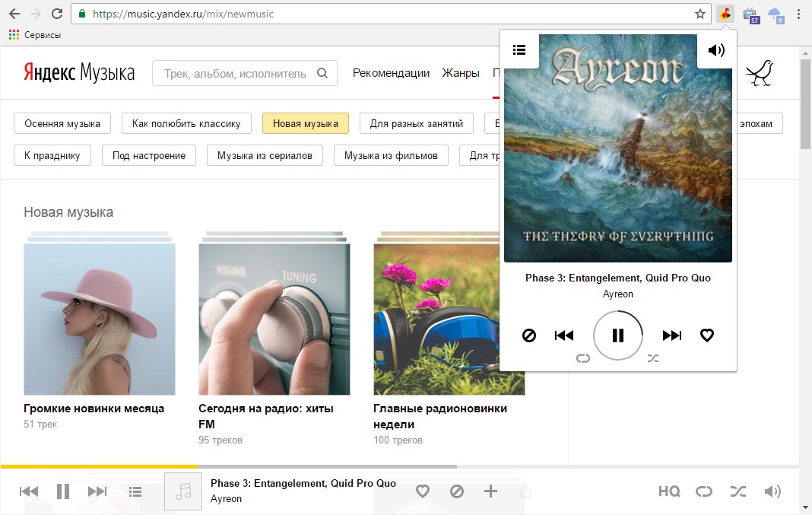
Task: Toggle shuffle mode in the popup player
Action: [x=653, y=357]
